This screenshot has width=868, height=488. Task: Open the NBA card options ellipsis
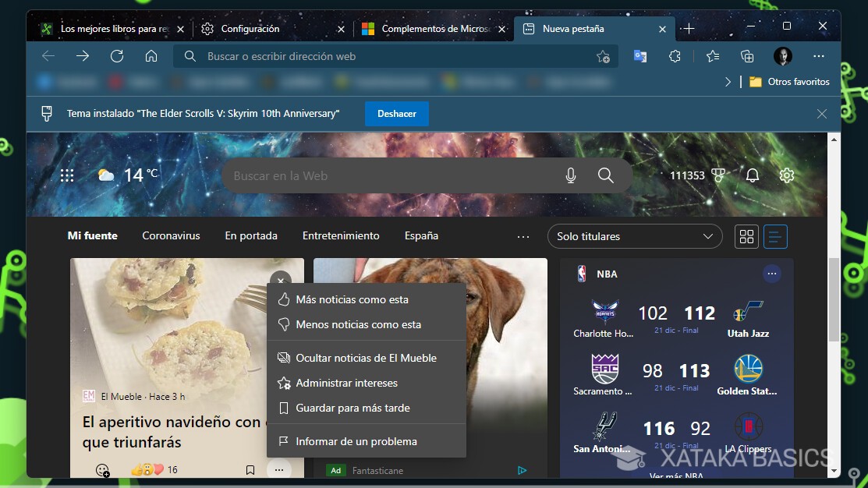pos(771,274)
